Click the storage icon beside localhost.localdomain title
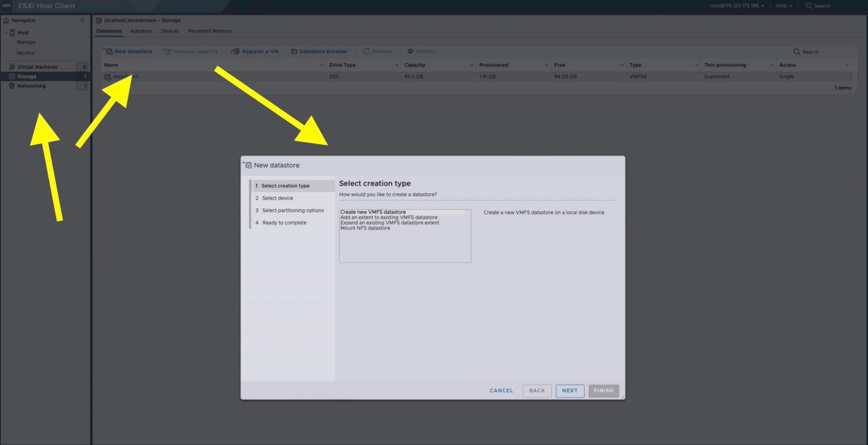The height and width of the screenshot is (445, 868). 99,20
